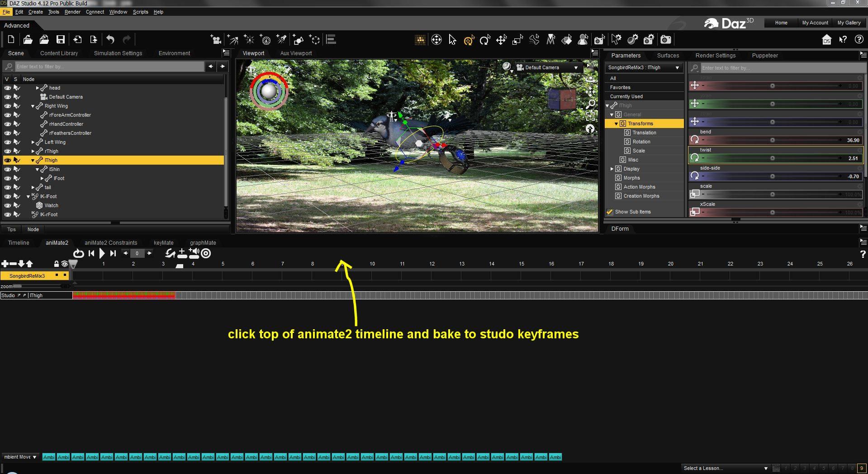Select the Scale tool in the toolbar
This screenshot has height=474, width=868.
pos(517,40)
